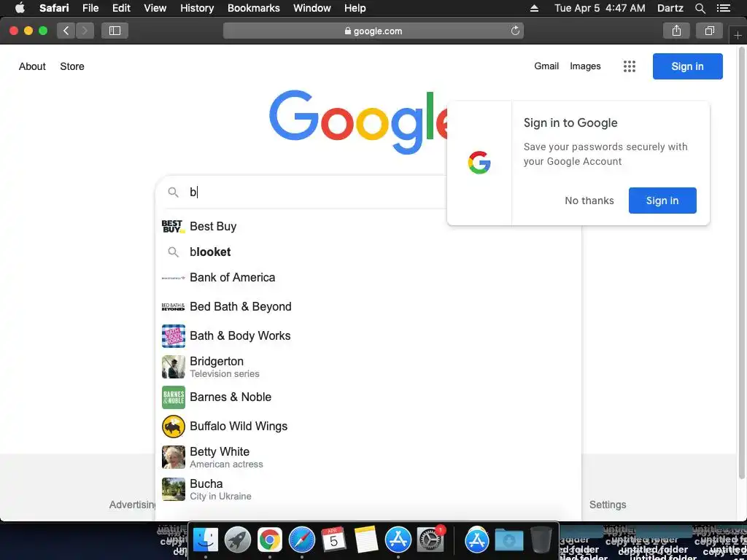Click the magnifier icon beside blooket

174,252
